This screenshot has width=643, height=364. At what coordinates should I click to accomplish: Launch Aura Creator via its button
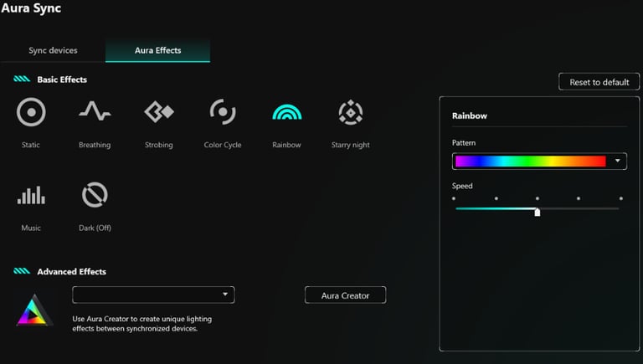[x=345, y=295]
